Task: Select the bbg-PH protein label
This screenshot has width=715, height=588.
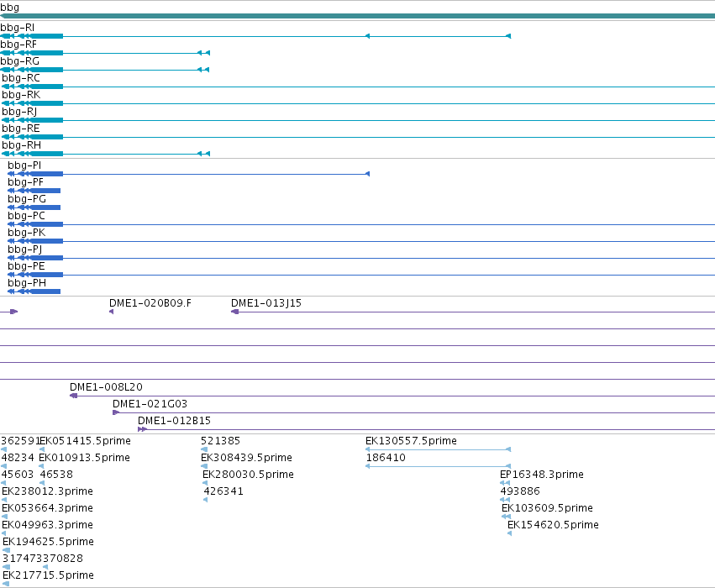Action: 27,284
